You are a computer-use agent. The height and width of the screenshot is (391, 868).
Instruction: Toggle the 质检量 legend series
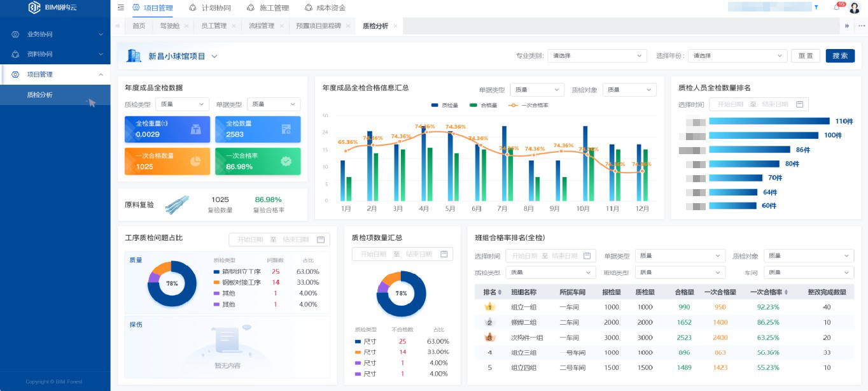coord(445,105)
